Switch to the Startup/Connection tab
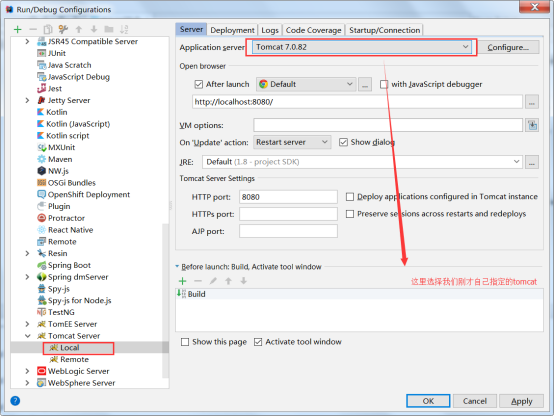The height and width of the screenshot is (416, 554). tap(384, 30)
